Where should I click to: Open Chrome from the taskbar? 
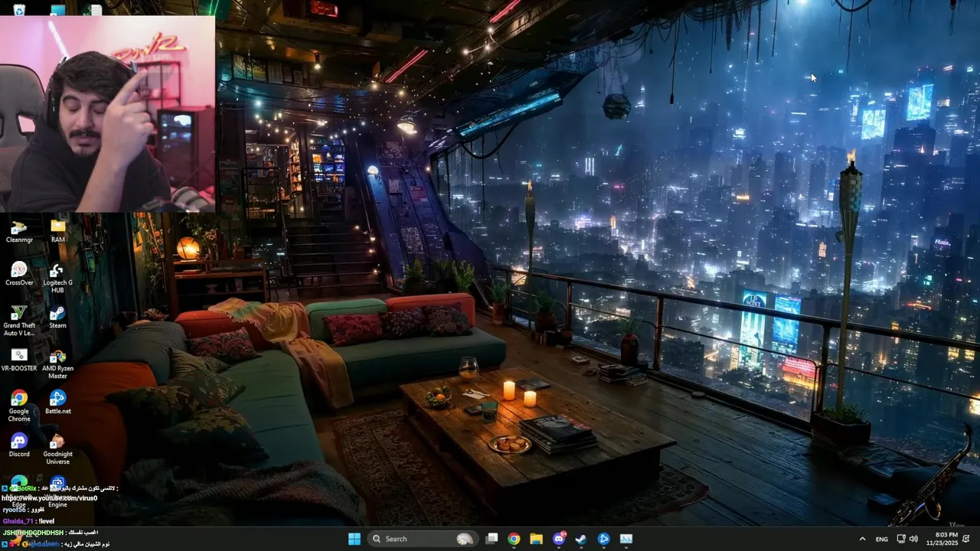coord(514,539)
